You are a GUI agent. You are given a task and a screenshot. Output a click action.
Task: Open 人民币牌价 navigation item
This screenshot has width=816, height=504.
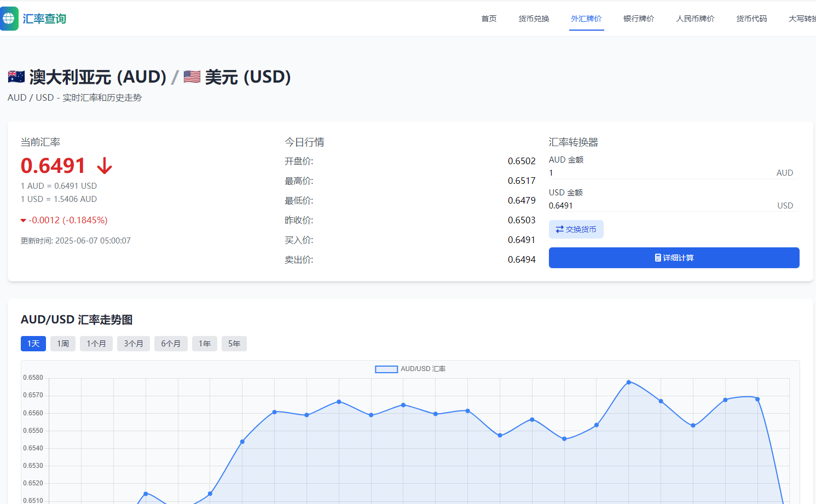695,19
